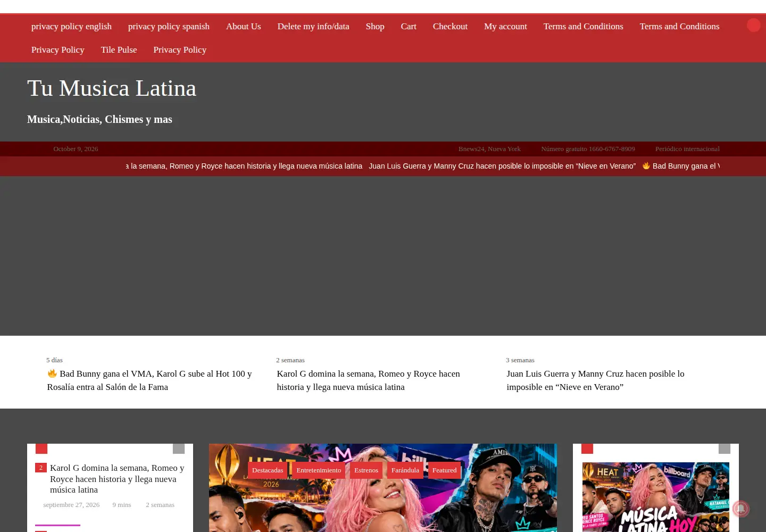The image size is (766, 532).
Task: Click the 3 semanas label above Juan Luis Guerra headline
Action: tap(520, 360)
